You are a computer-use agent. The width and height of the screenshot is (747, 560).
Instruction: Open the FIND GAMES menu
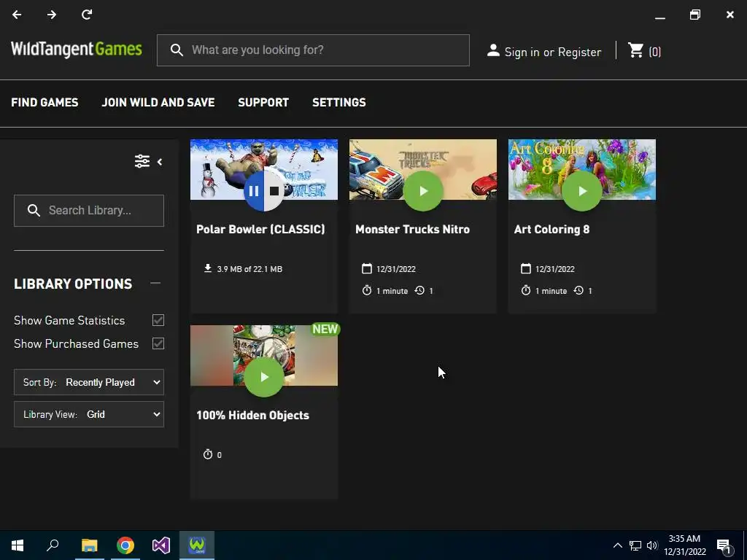pyautogui.click(x=44, y=102)
